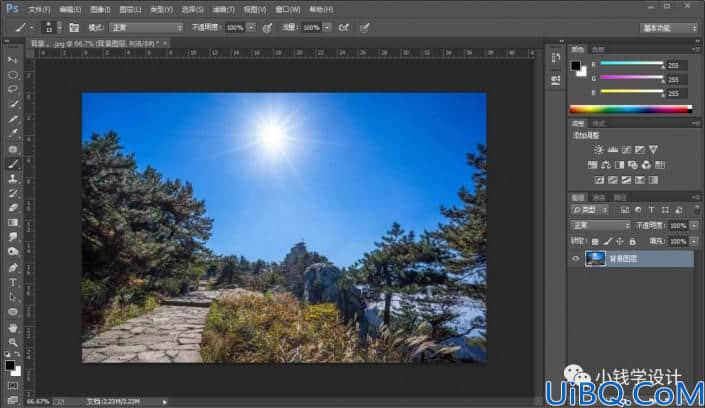The width and height of the screenshot is (705, 408).
Task: Switch to the Channels tab
Action: (598, 197)
